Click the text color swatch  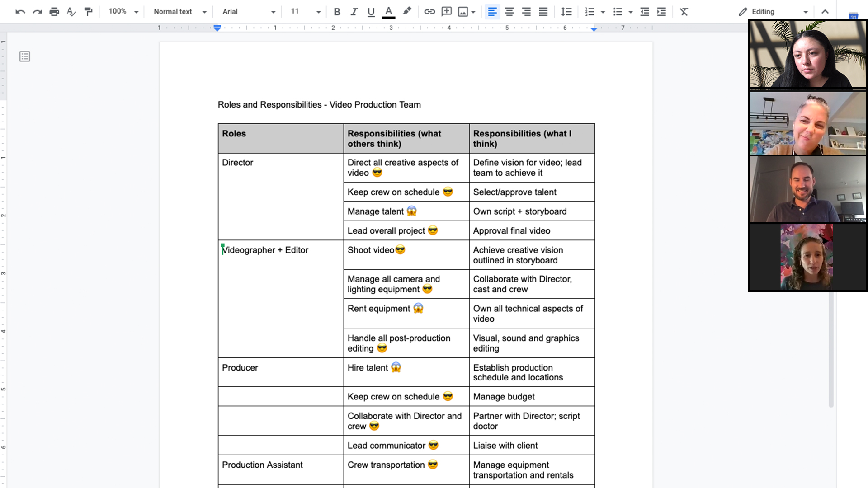[x=389, y=11]
